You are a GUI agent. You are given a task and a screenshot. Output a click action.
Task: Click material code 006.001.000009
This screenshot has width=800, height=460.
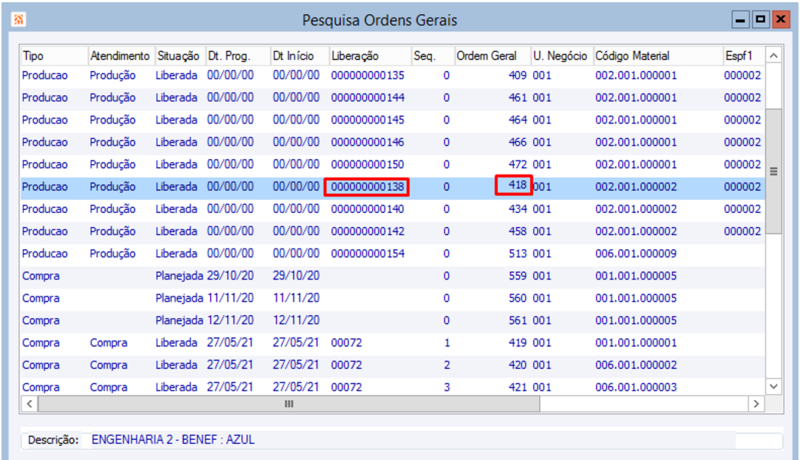point(636,253)
